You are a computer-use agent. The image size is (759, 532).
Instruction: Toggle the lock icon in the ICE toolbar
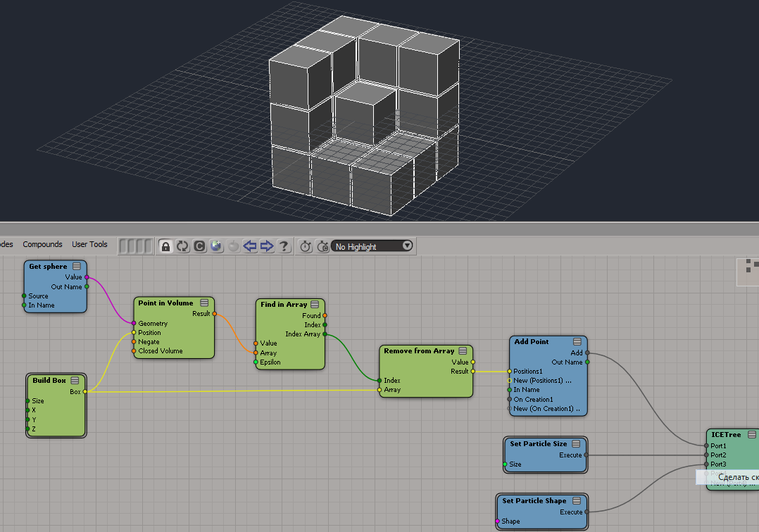(165, 246)
